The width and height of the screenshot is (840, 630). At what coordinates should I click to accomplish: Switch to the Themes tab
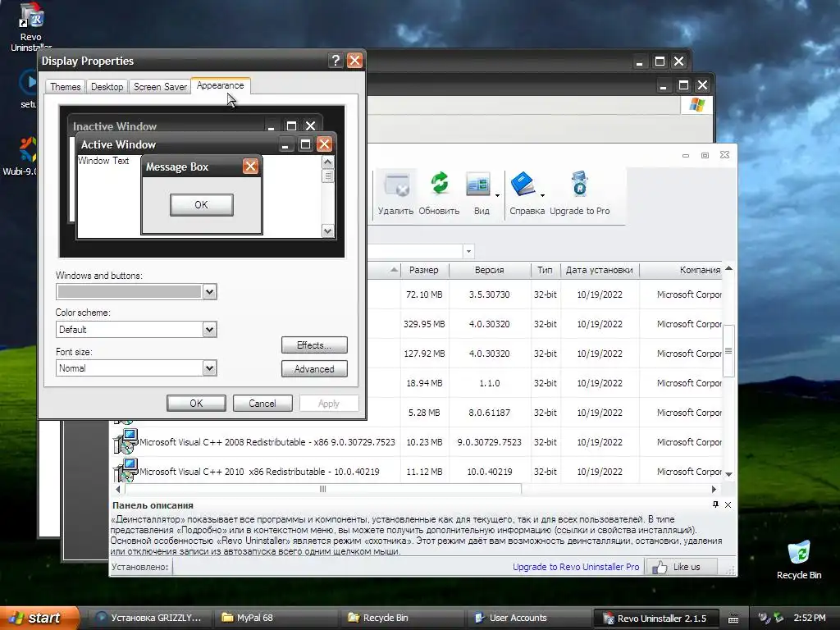(x=66, y=87)
